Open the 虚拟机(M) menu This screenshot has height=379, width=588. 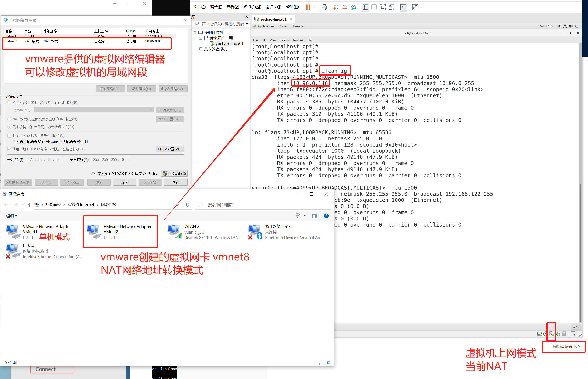pyautogui.click(x=252, y=7)
